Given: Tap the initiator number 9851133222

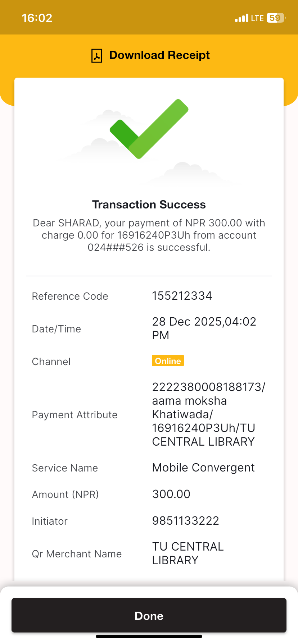Looking at the screenshot, I should coord(186,521).
